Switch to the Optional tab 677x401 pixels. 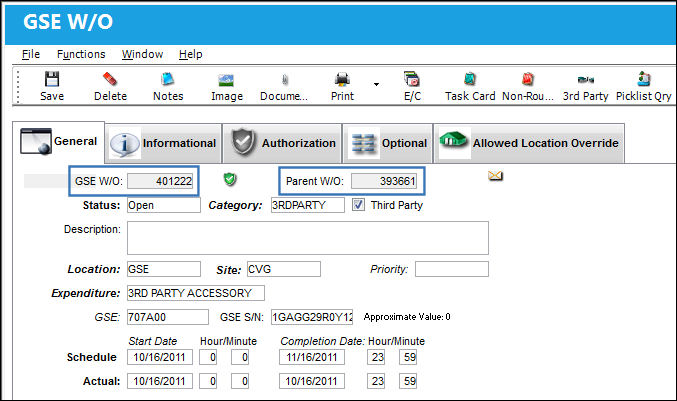click(388, 143)
